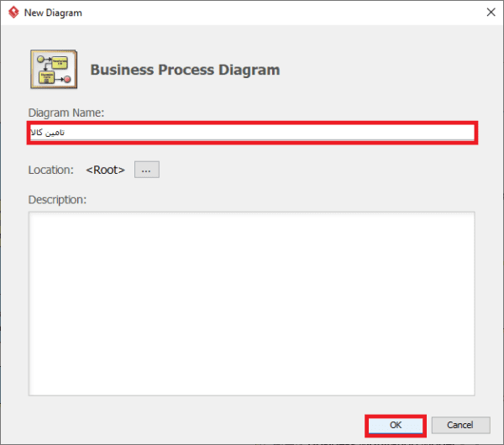Click the Diagram Name input field
The width and height of the screenshot is (504, 445).
252,133
